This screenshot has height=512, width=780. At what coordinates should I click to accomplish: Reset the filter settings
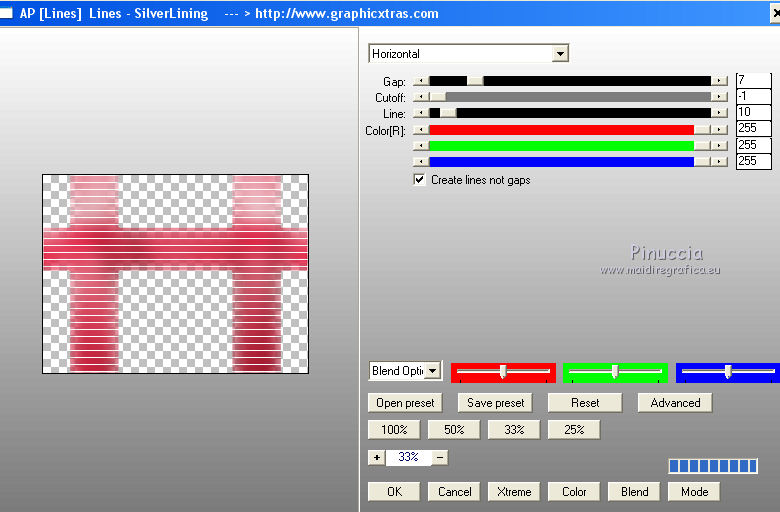585,403
